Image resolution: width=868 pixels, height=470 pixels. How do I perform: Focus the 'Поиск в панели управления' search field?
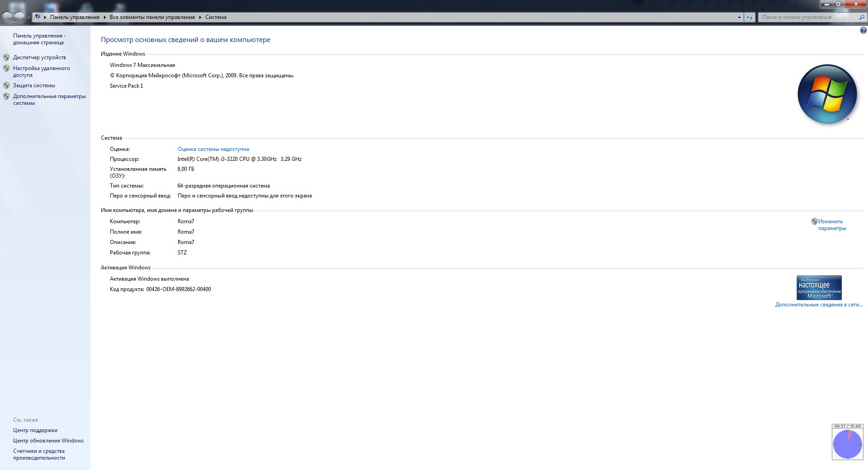point(808,17)
